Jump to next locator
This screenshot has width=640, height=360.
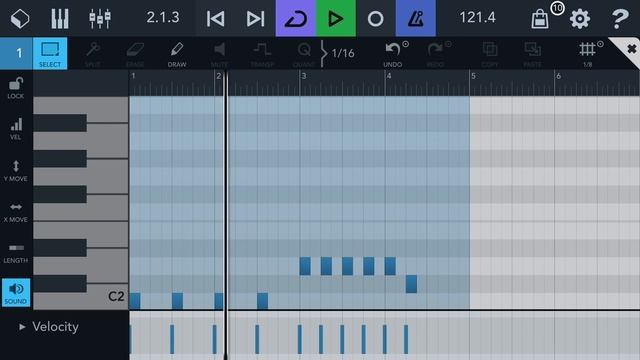pos(256,18)
